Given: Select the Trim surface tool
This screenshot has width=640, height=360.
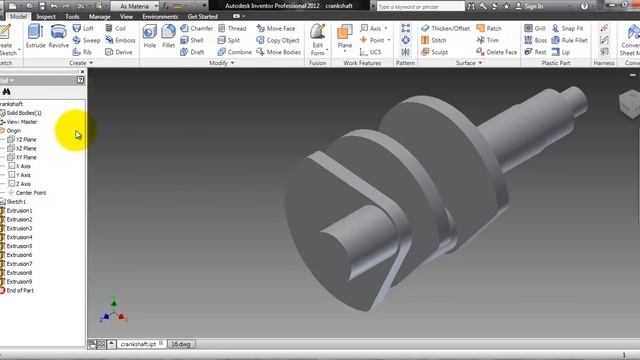Looking at the screenshot, I should click(x=487, y=40).
